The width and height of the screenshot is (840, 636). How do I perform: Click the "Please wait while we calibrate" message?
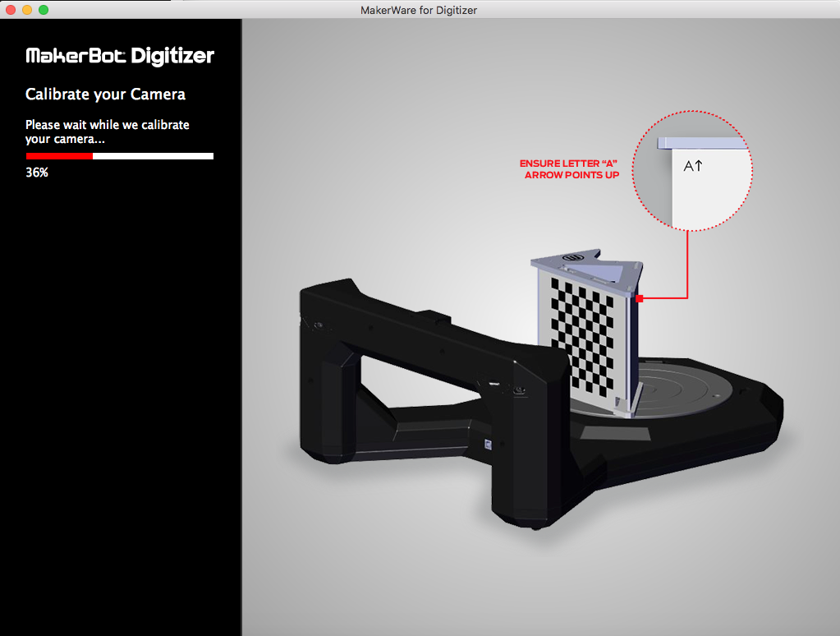point(107,132)
